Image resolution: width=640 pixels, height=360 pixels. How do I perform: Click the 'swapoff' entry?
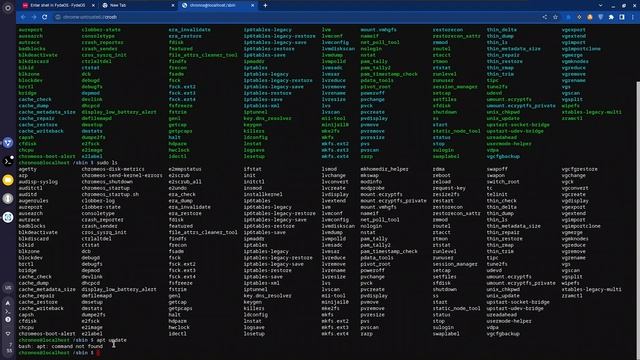[x=497, y=169]
